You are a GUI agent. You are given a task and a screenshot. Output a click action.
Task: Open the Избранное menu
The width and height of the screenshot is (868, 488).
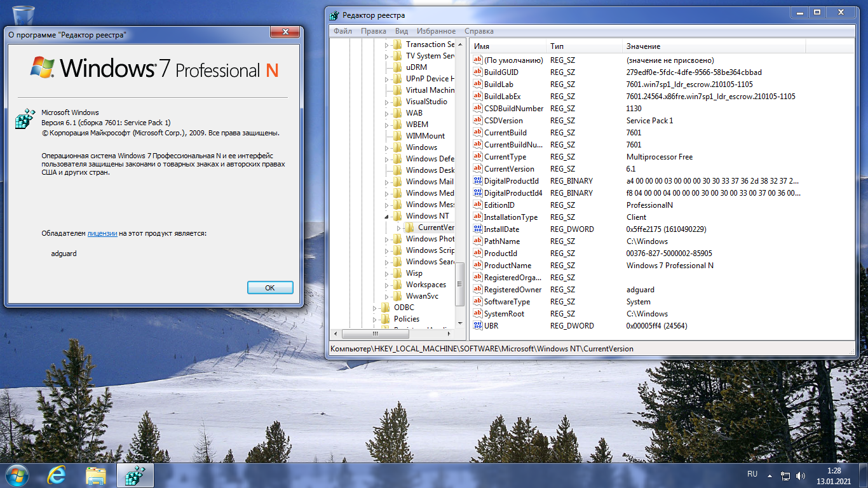[x=436, y=31]
